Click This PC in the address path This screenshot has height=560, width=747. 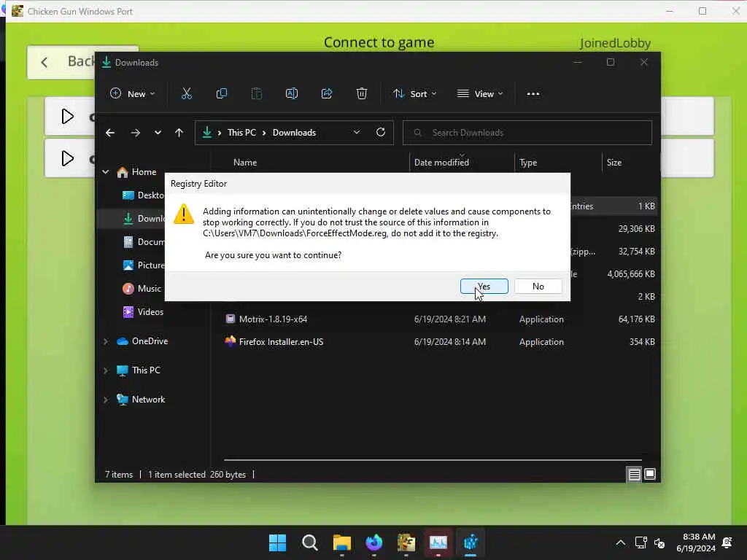[241, 133]
